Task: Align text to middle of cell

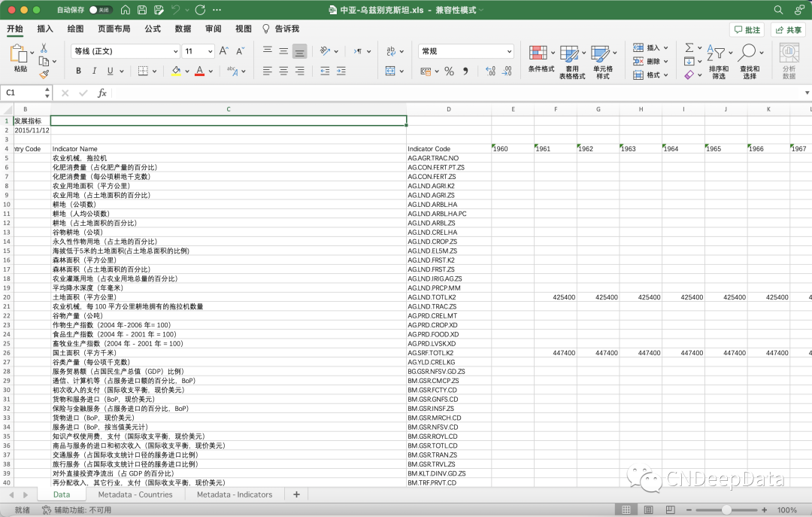Action: tap(283, 51)
